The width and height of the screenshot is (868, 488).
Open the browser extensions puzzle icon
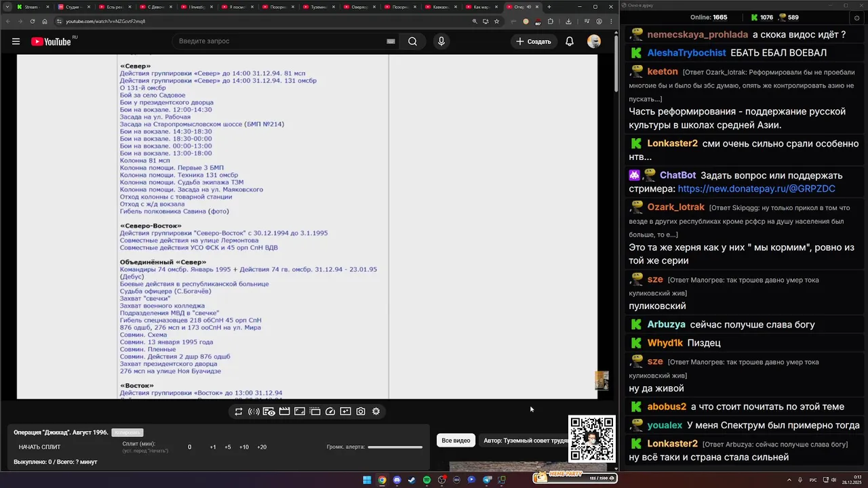tap(550, 21)
